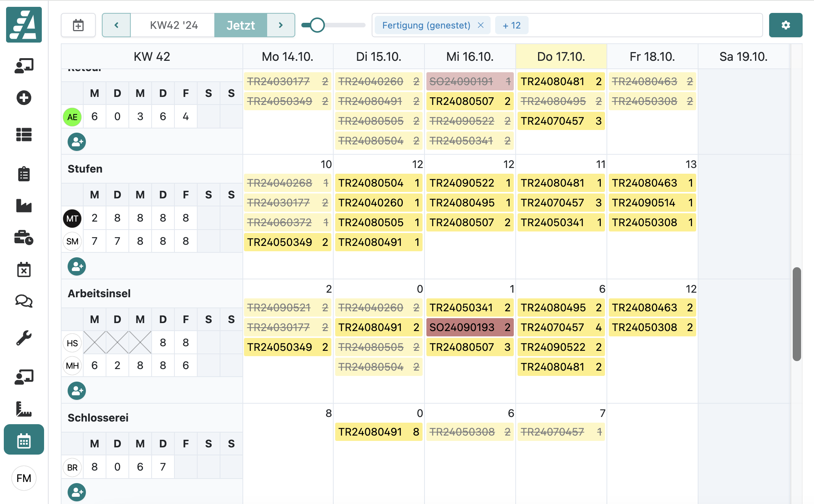Image resolution: width=814 pixels, height=504 pixels.
Task: Remove the Fertigung (genestet) filter tag
Action: pyautogui.click(x=481, y=25)
